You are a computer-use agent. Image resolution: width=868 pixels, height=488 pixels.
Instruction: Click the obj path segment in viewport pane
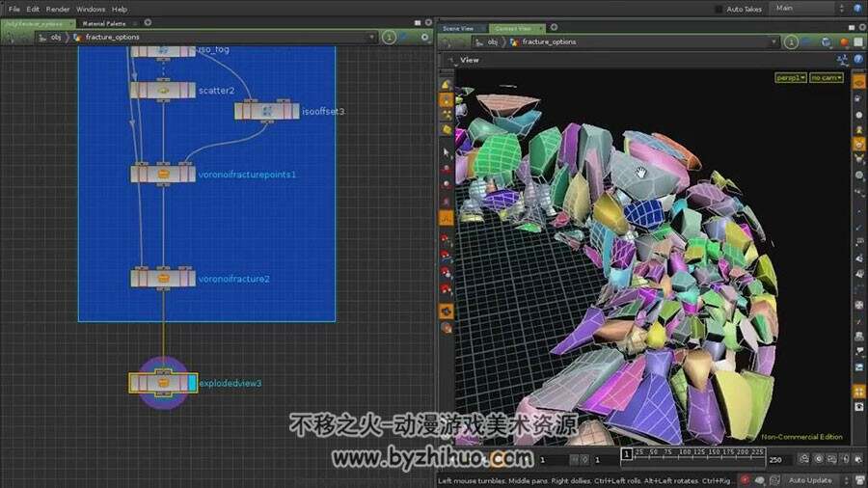pos(492,42)
